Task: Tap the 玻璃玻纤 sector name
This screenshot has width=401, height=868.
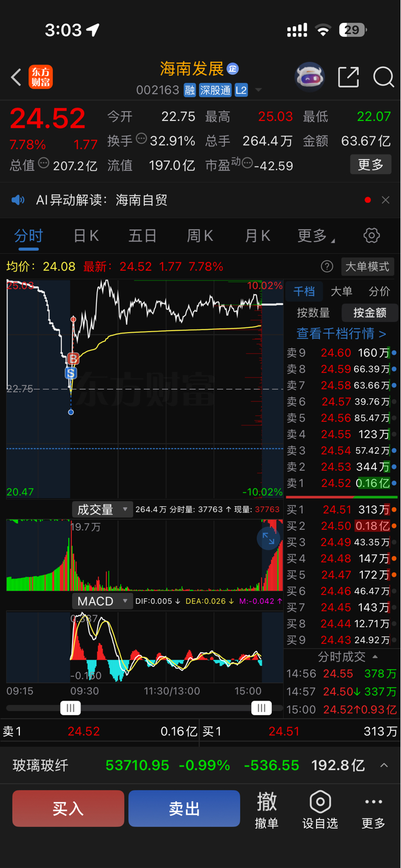Action: click(41, 765)
